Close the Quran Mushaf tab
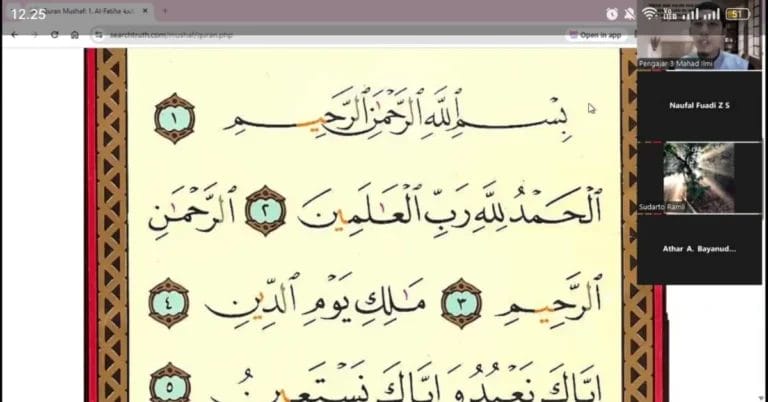The width and height of the screenshot is (768, 402). click(x=145, y=12)
